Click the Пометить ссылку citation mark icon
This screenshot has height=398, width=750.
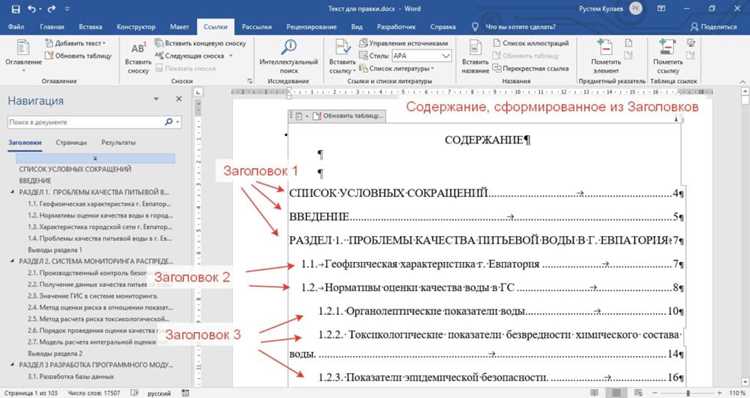(668, 48)
